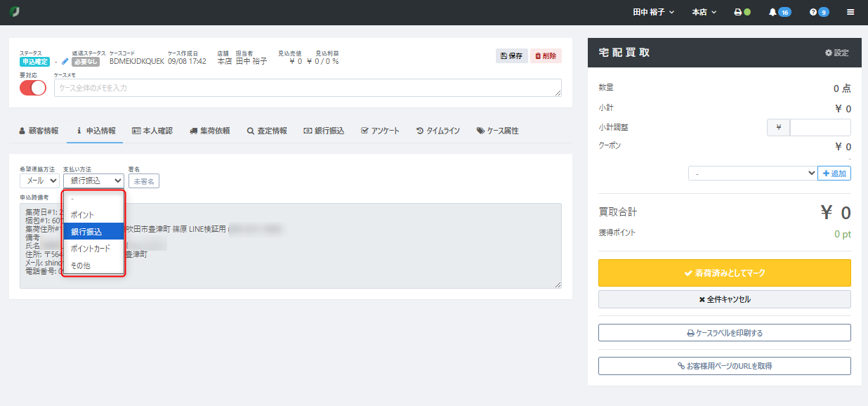Open the 希望連絡方法 メール dropdown

(39, 181)
